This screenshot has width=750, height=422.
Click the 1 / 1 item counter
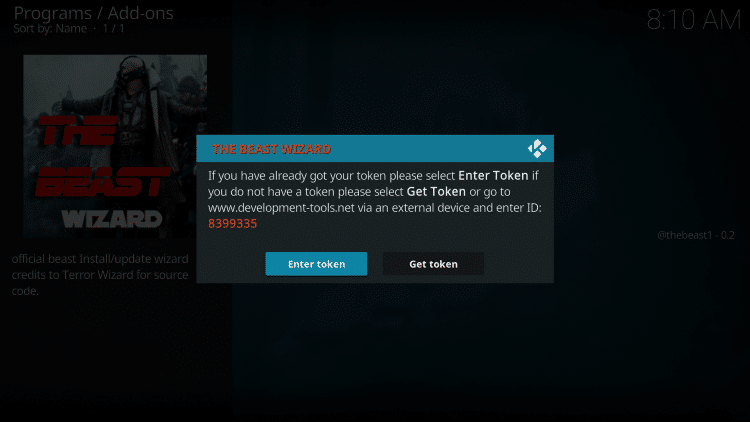tap(113, 29)
